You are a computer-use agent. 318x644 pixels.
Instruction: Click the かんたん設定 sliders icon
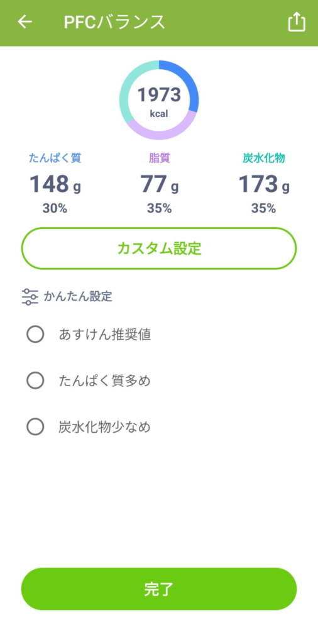pos(30,297)
